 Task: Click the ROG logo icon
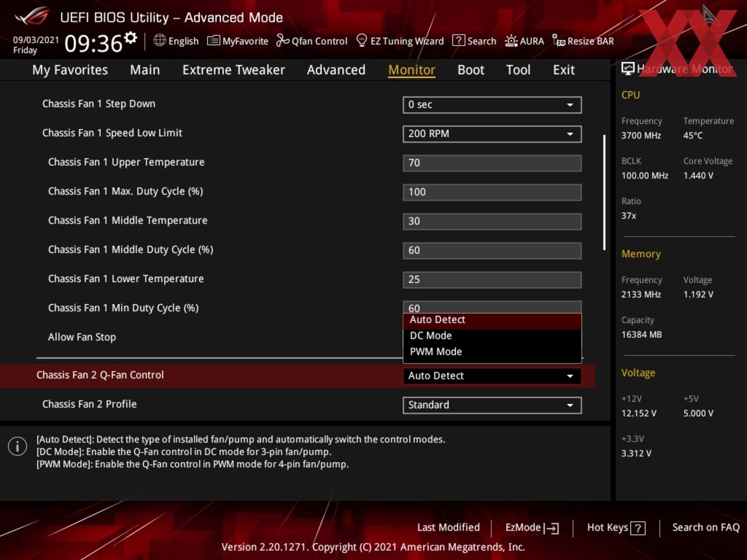point(32,16)
